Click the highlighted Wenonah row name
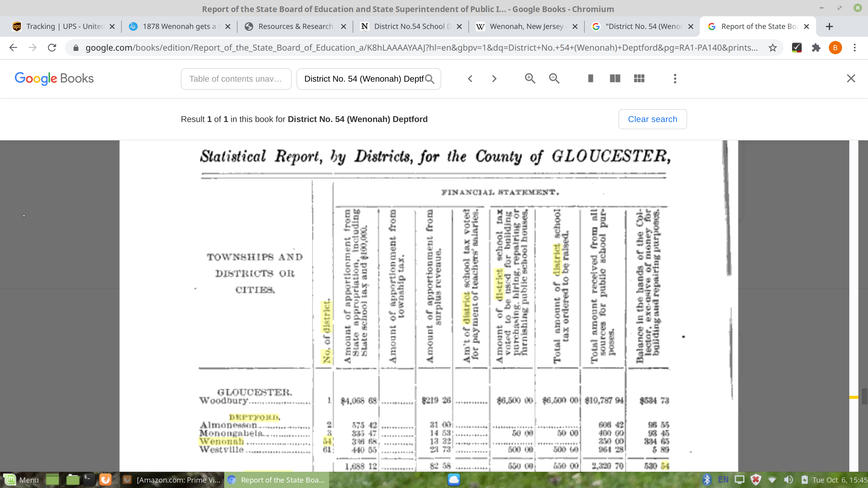 click(222, 441)
